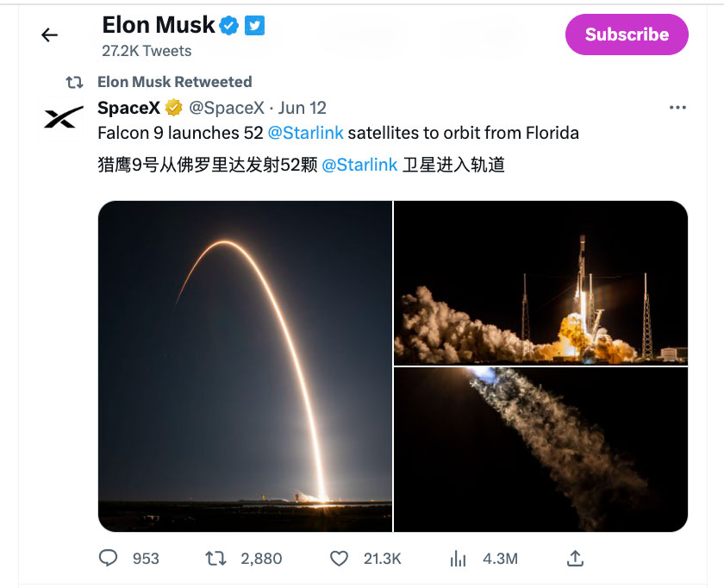Screen dimensions: 724x588
Task: Open the launch pad liftoff photo
Action: (x=540, y=283)
